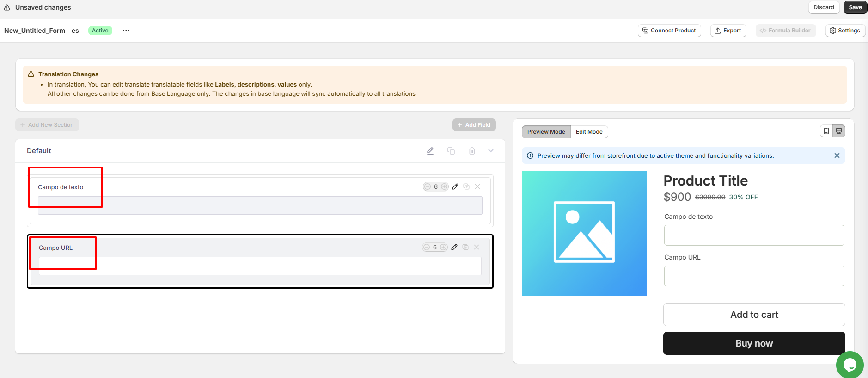Screen dimensions: 868x378
Task: Increase width of Campo URL field
Action: click(x=443, y=247)
